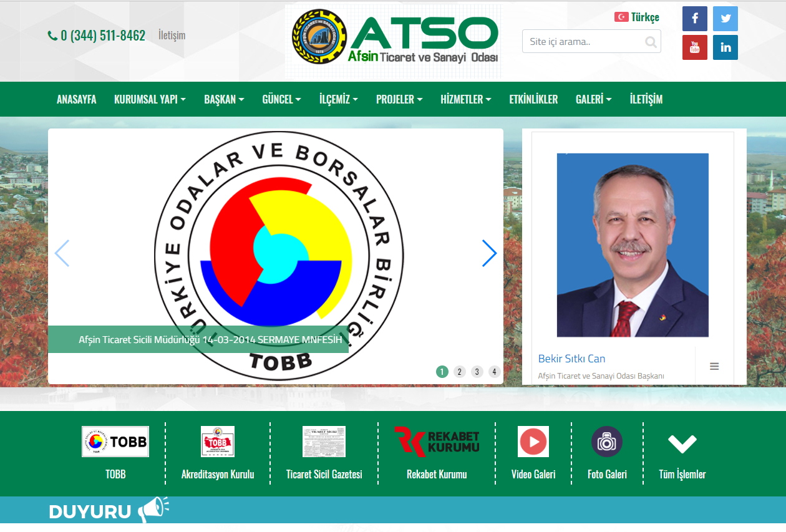Click İletişim link beside phone number
Image resolution: width=786 pixels, height=532 pixels.
click(x=172, y=35)
